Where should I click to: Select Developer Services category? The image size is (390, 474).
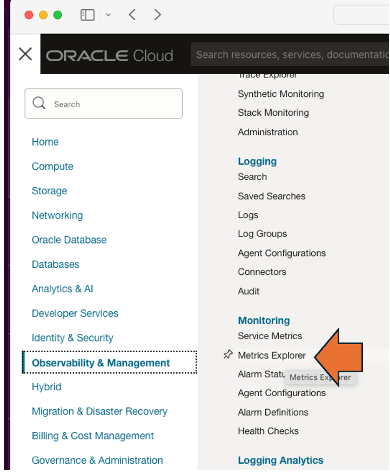[x=75, y=313]
